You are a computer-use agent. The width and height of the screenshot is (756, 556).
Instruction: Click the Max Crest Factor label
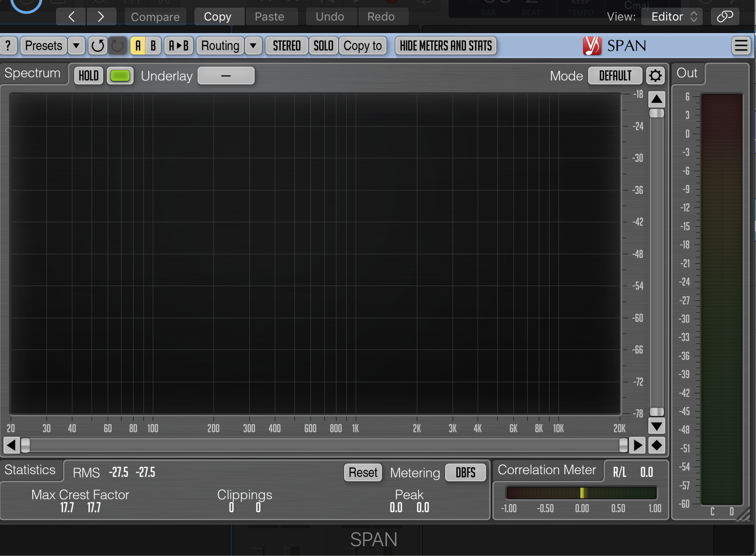pyautogui.click(x=80, y=495)
